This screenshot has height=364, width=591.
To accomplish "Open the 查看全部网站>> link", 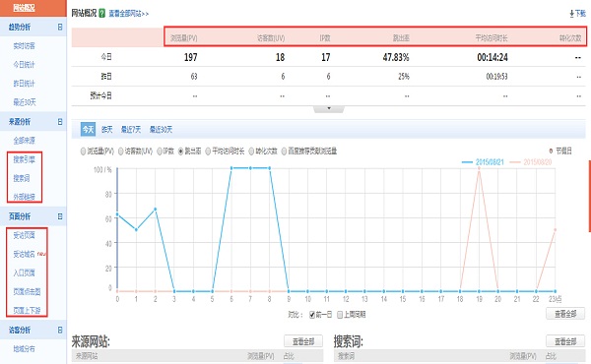I will pyautogui.click(x=128, y=14).
